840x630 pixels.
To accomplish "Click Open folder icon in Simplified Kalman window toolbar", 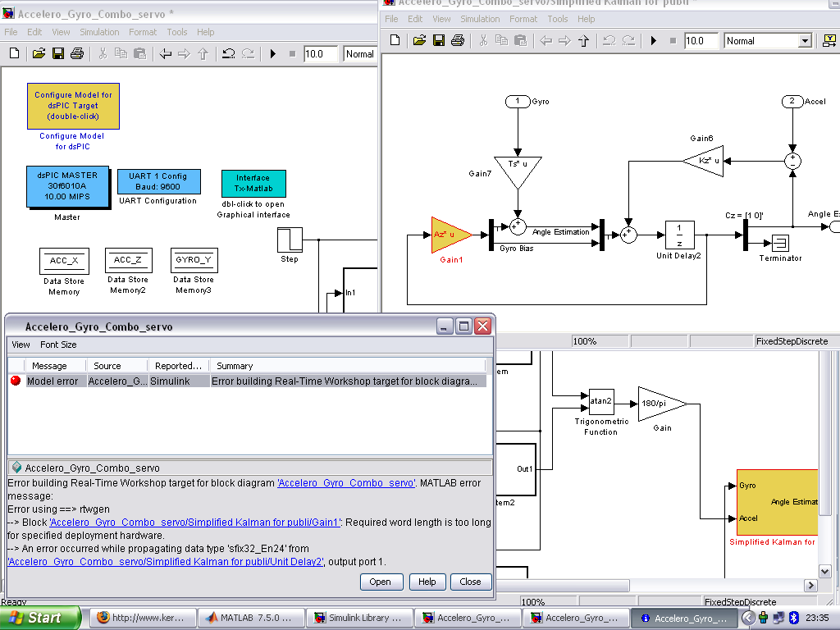I will [x=419, y=40].
